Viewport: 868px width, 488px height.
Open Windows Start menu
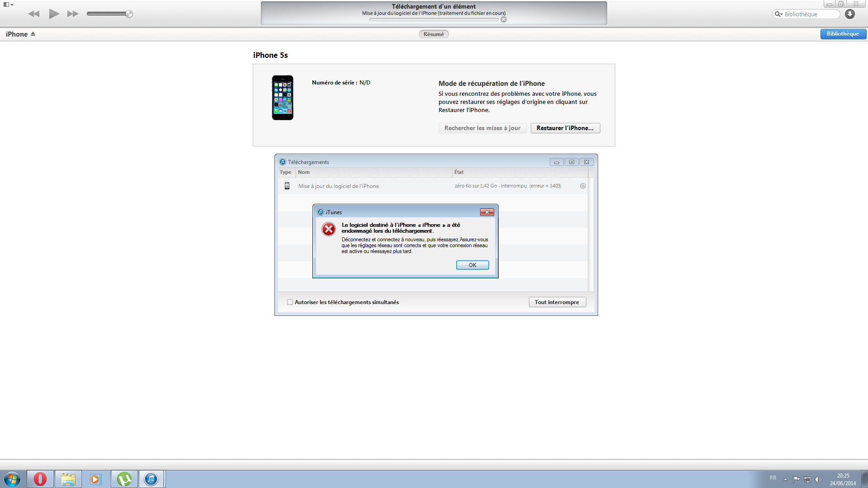[12, 479]
